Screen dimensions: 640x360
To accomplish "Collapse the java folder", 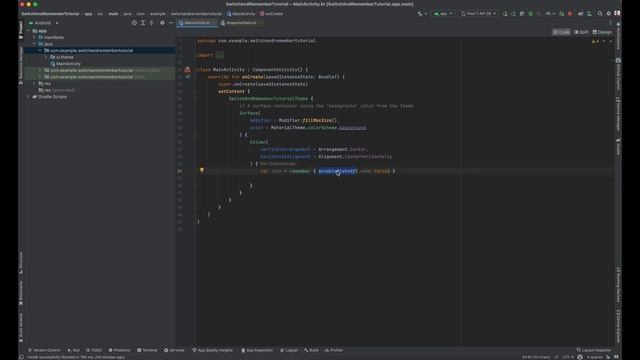I will point(35,44).
